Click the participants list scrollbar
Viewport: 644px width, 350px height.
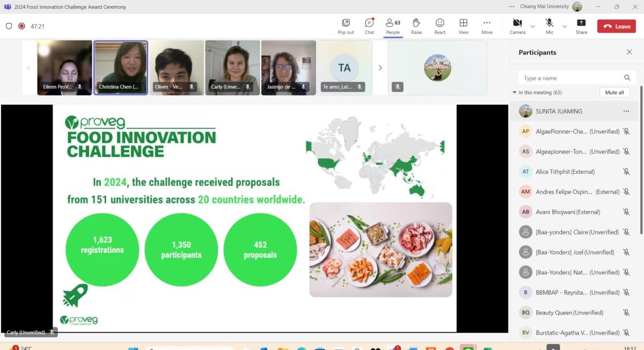641,160
